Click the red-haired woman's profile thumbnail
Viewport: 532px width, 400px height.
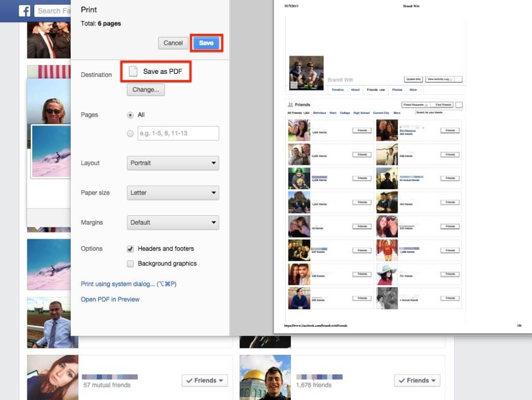(x=52, y=378)
